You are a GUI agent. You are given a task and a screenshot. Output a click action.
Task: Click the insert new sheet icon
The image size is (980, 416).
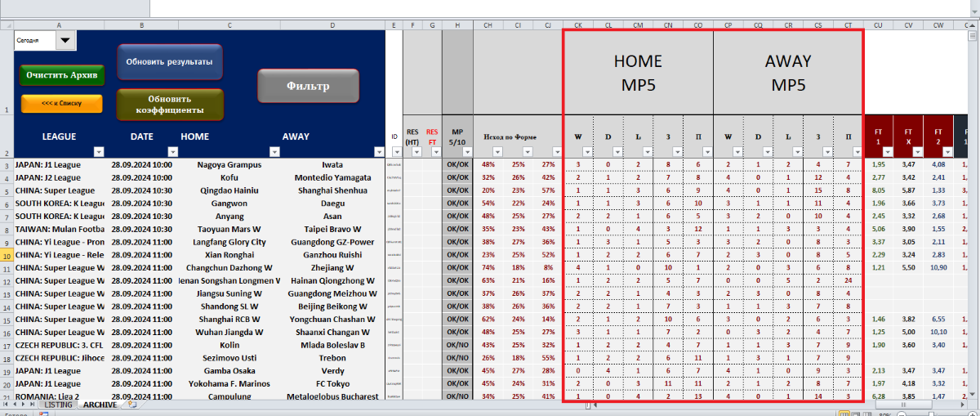click(131, 405)
